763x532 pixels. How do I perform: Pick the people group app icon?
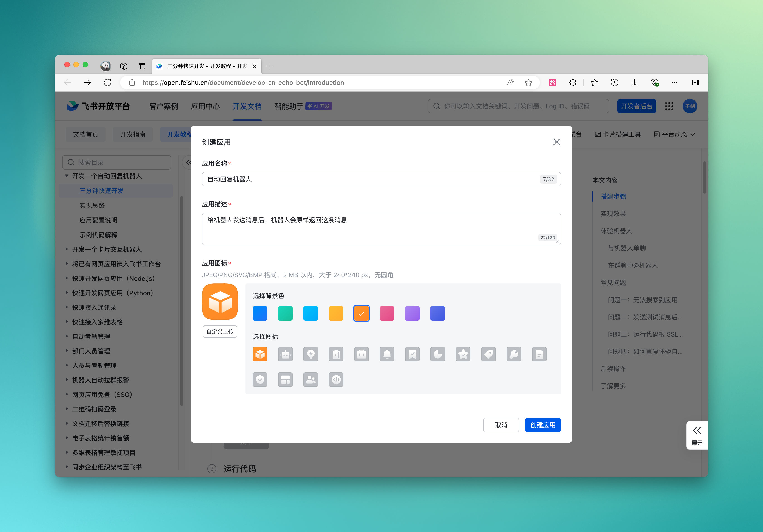pyautogui.click(x=310, y=379)
